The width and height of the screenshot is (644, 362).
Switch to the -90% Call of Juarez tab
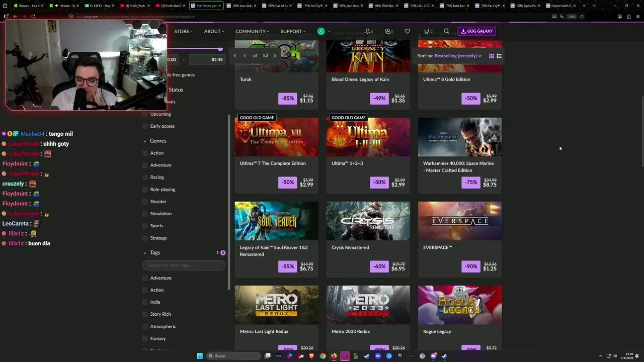pyautogui.click(x=278, y=6)
